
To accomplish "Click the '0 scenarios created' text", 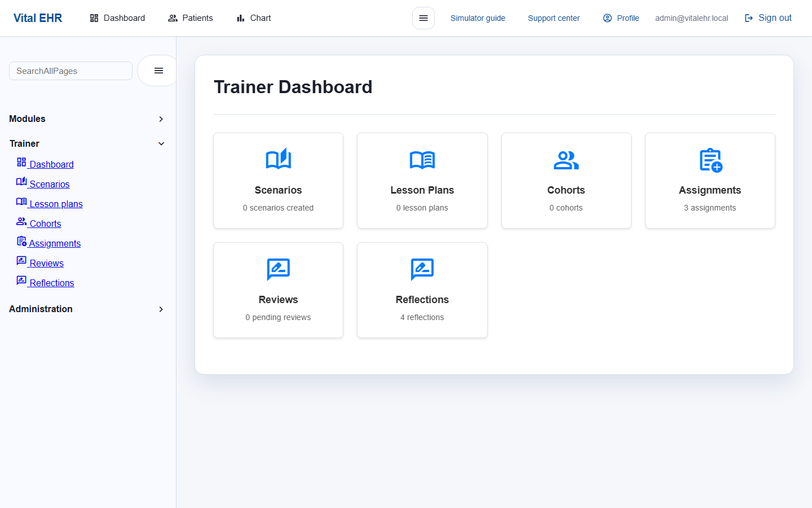I will 278,208.
